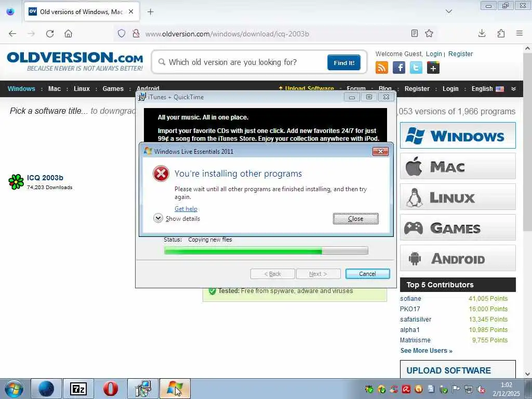Open Windows Live Essentials taskbar icon
The height and width of the screenshot is (399, 532).
pyautogui.click(x=175, y=389)
